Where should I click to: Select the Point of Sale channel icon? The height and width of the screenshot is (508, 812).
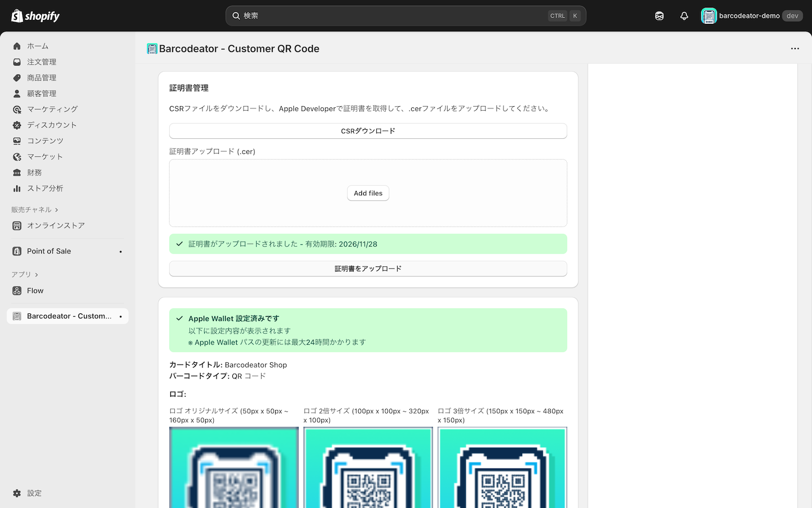pyautogui.click(x=16, y=251)
